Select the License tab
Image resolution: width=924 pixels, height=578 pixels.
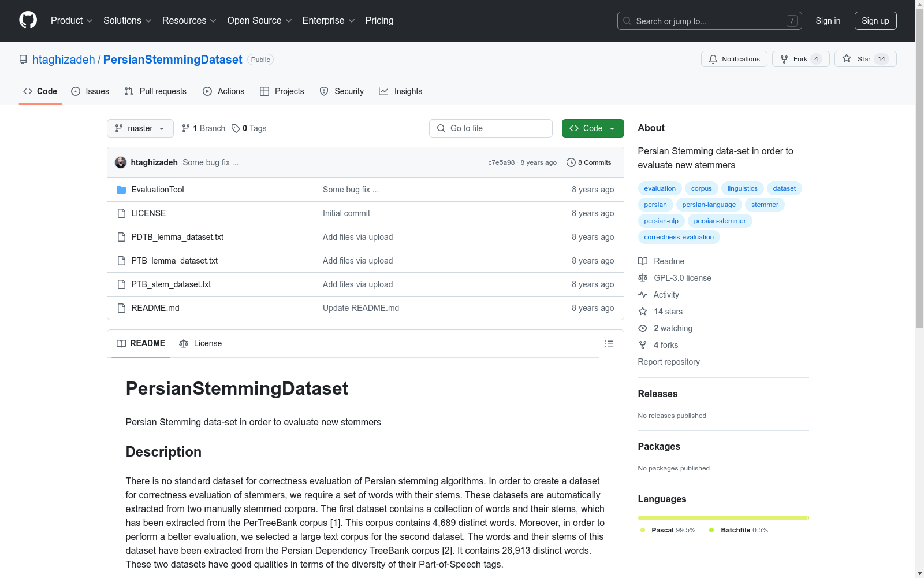point(200,343)
